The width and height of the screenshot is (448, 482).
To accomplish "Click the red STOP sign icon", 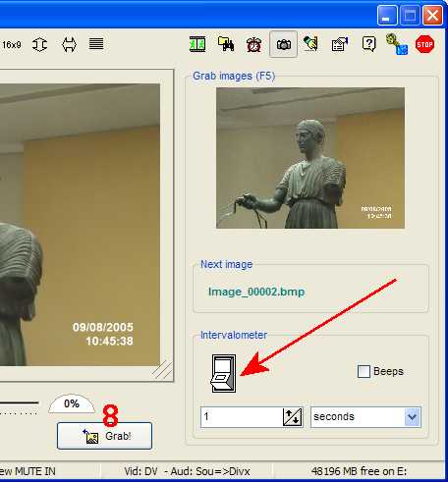I will [424, 44].
